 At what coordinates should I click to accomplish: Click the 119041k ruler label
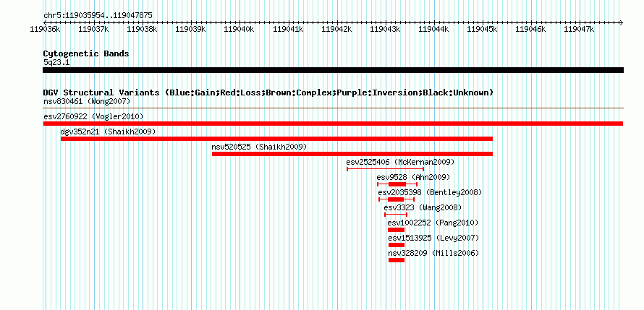288,29
